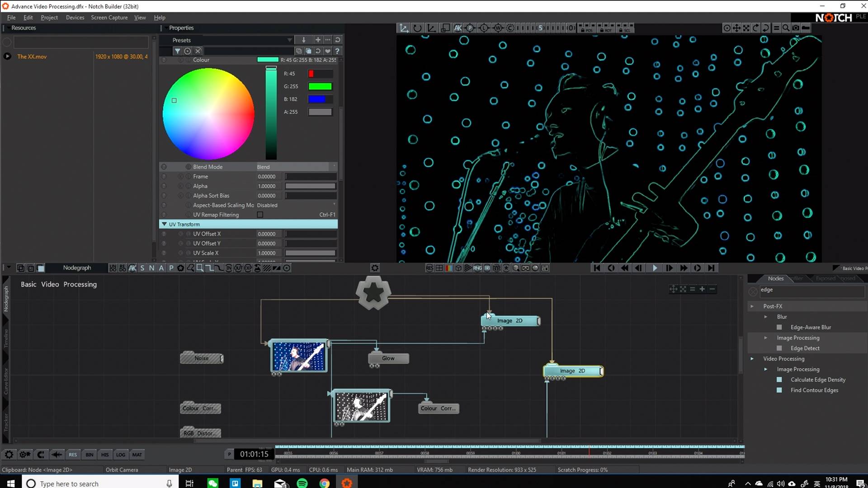Viewport: 868px width, 488px height.
Task: Toggle the UV Remap Filtering checkbox
Action: (260, 215)
